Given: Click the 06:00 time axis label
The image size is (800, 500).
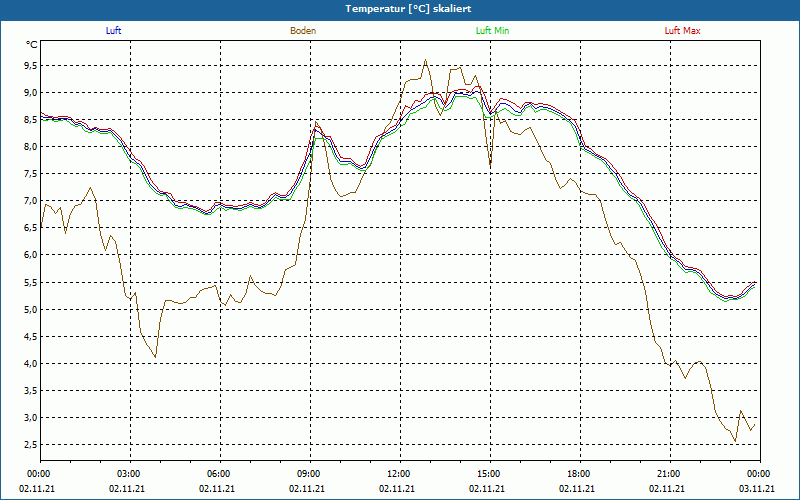Looking at the screenshot, I should coord(220,474).
